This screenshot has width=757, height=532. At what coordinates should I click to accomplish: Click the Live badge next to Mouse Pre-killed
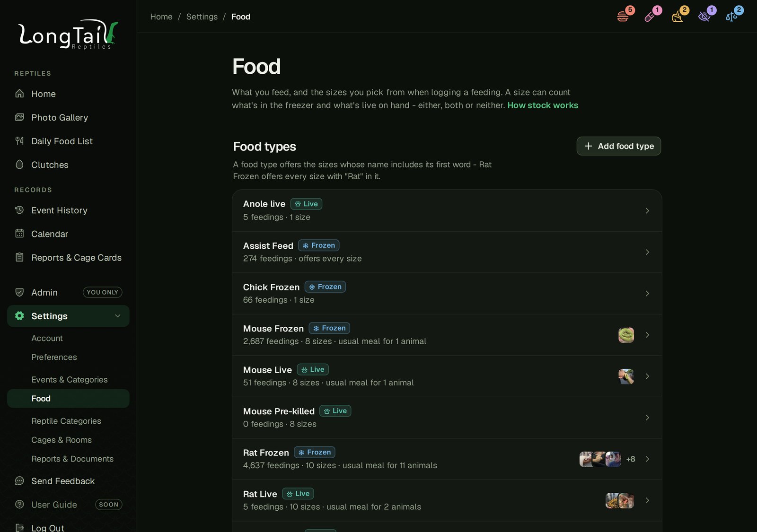[x=335, y=411]
